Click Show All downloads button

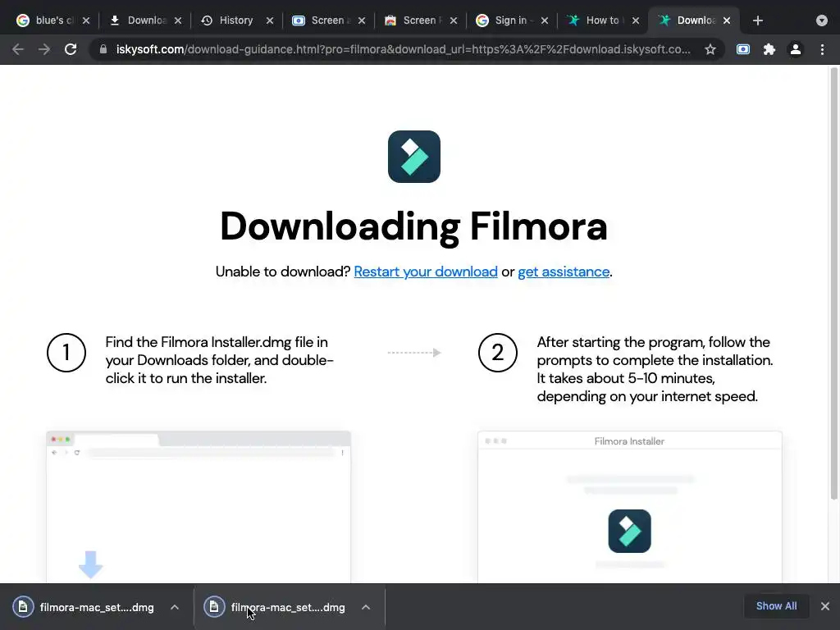click(776, 606)
